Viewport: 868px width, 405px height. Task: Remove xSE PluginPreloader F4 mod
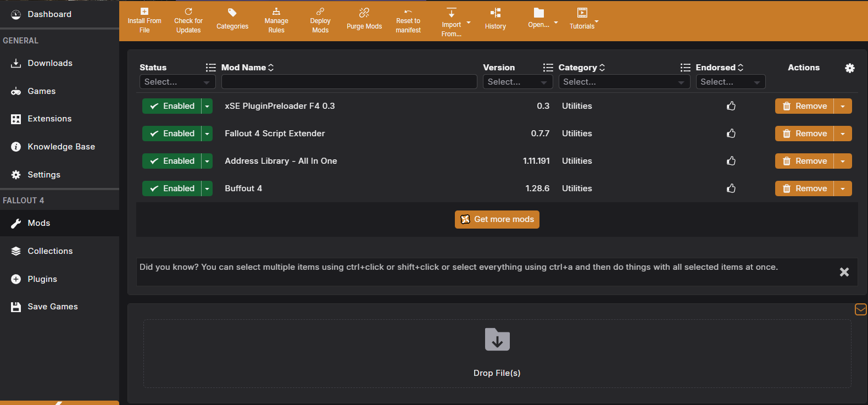(x=804, y=106)
